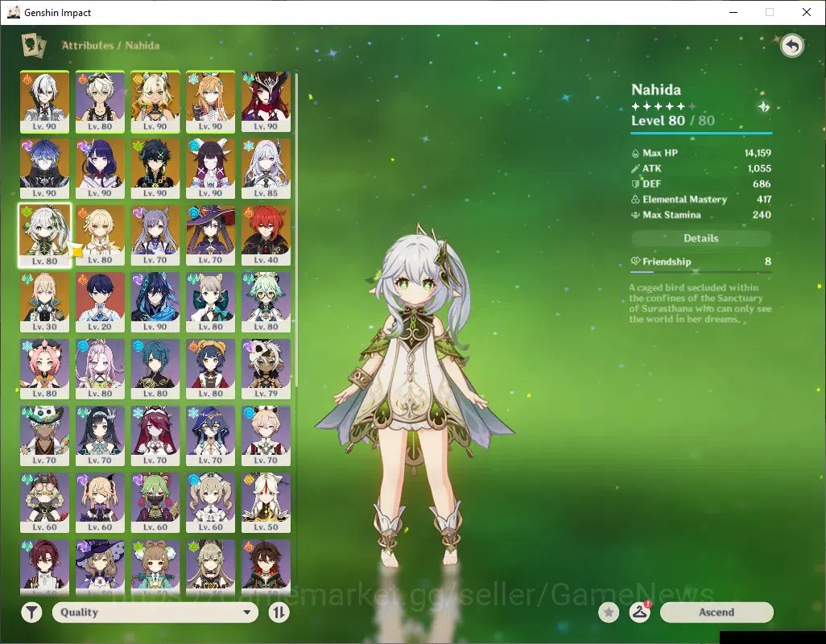Click the star favorite icon beside Ascend
The height and width of the screenshot is (644, 826).
[609, 613]
